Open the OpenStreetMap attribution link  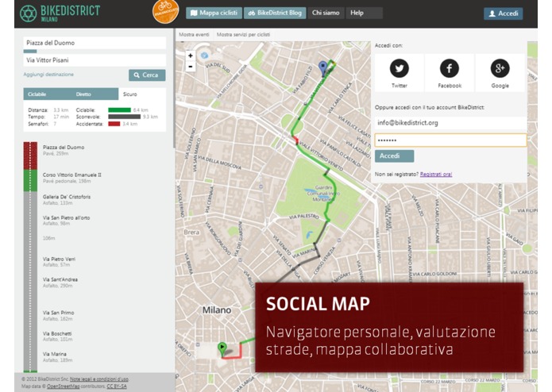click(64, 386)
